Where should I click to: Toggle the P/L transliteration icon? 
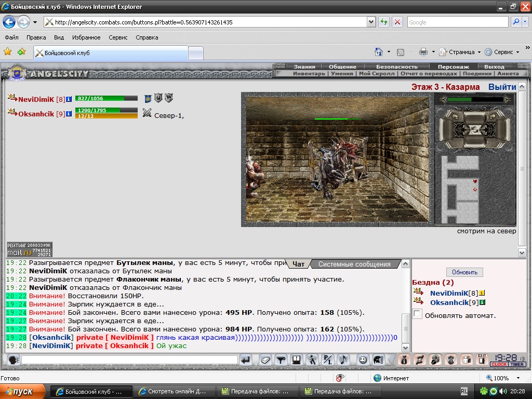[328, 360]
